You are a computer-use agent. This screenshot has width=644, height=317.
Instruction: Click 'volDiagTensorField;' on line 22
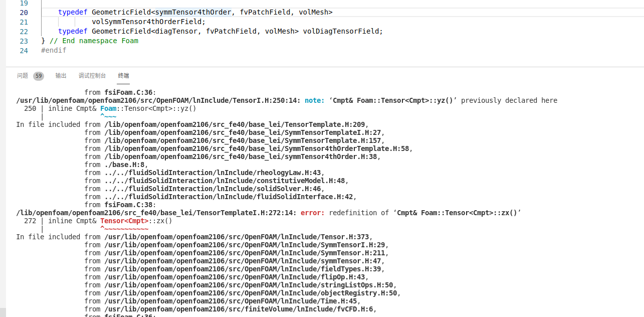pos(343,31)
